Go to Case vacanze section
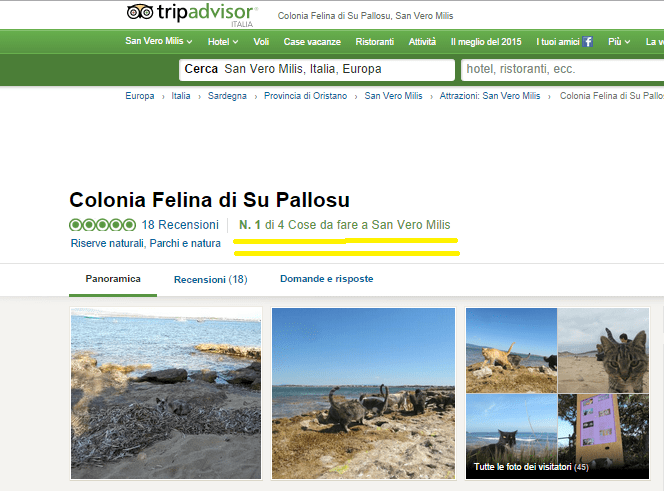This screenshot has height=491, width=664. (x=312, y=42)
